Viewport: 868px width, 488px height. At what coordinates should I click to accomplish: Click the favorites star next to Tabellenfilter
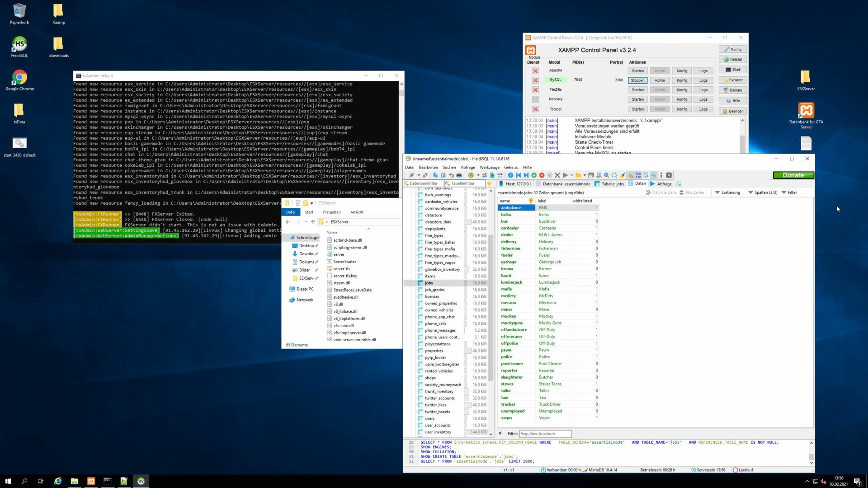(x=489, y=183)
